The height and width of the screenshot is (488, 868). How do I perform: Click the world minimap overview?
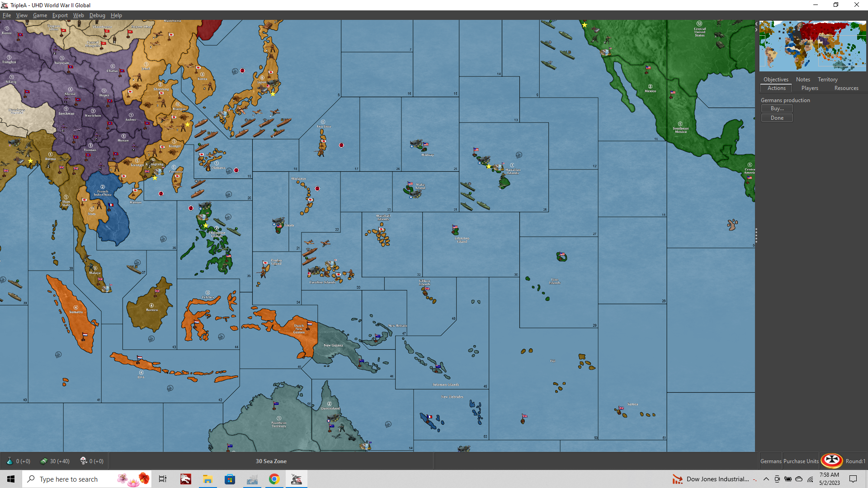click(813, 46)
